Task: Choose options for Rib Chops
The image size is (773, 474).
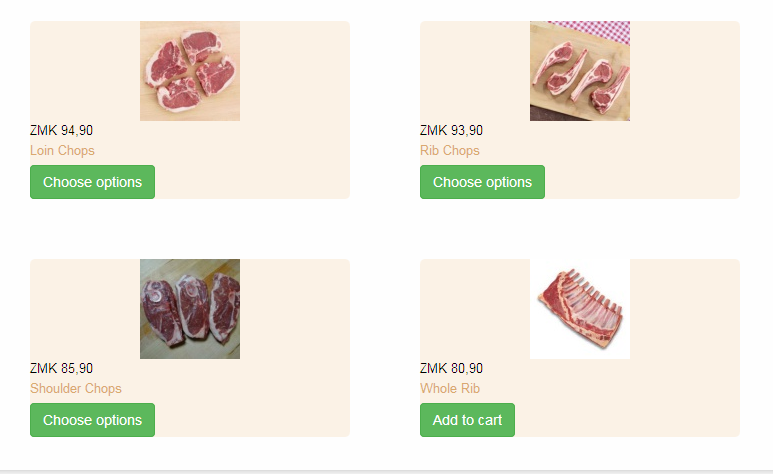Action: pyautogui.click(x=482, y=182)
